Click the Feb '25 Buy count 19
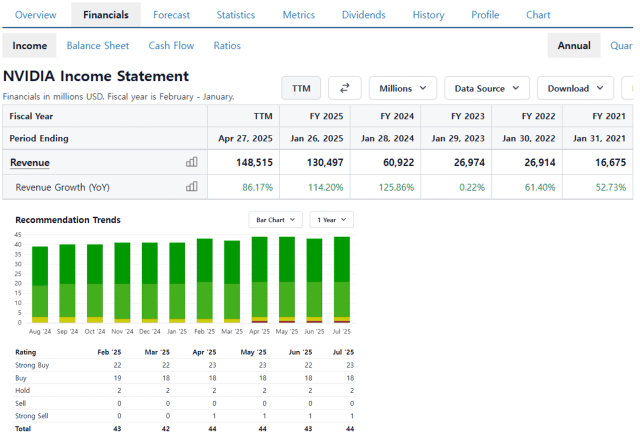This screenshot has width=640, height=444. [x=117, y=378]
